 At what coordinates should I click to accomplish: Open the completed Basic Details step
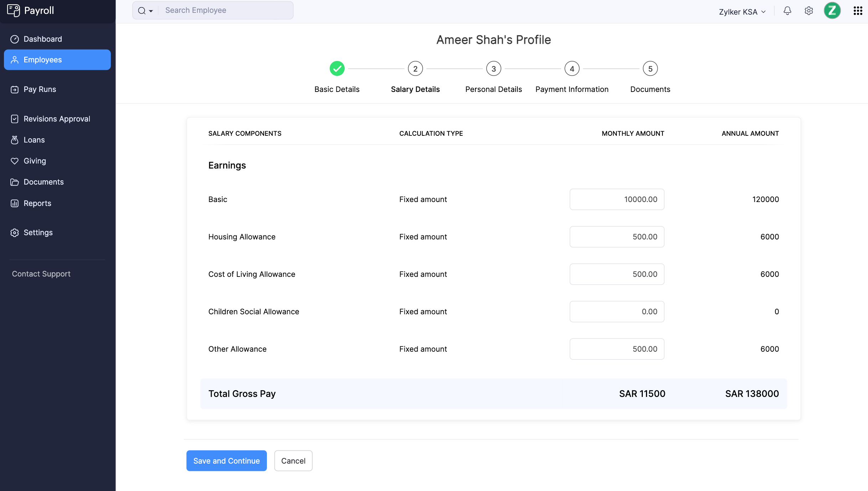coord(337,68)
